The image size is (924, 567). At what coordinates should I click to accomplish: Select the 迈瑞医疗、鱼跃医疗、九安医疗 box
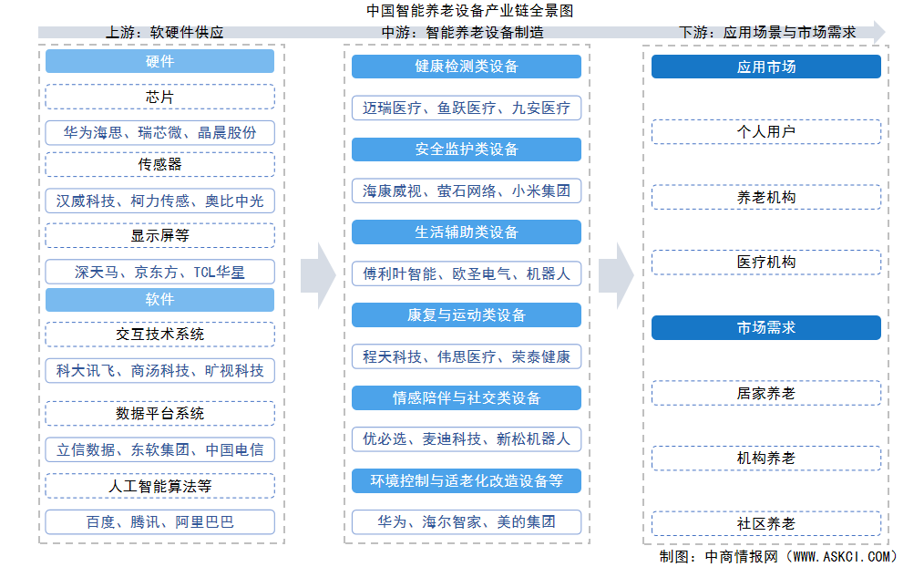466,108
